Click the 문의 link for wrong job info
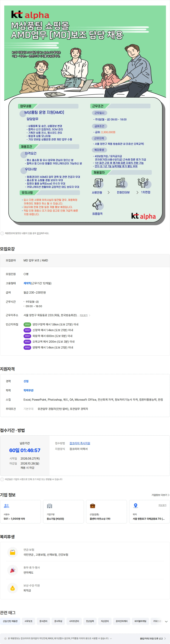Viewport: 170px width, 644px height. tap(39, 233)
